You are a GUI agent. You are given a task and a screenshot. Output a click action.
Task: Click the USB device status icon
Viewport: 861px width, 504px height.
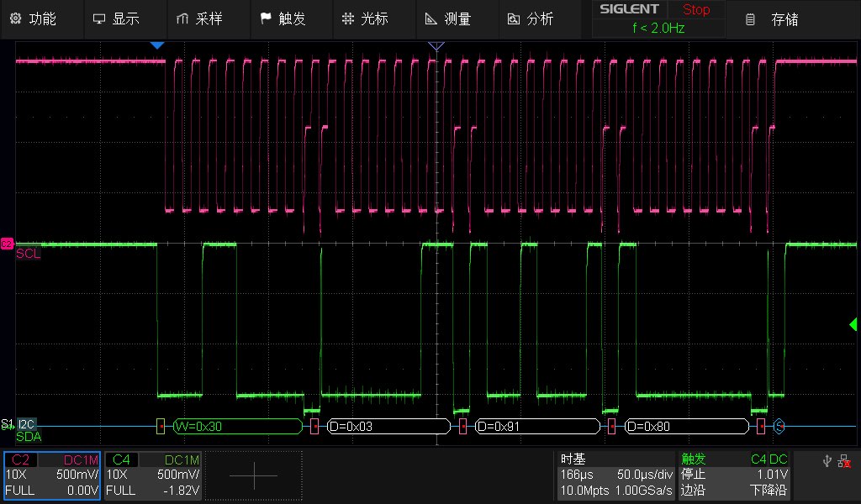click(827, 460)
